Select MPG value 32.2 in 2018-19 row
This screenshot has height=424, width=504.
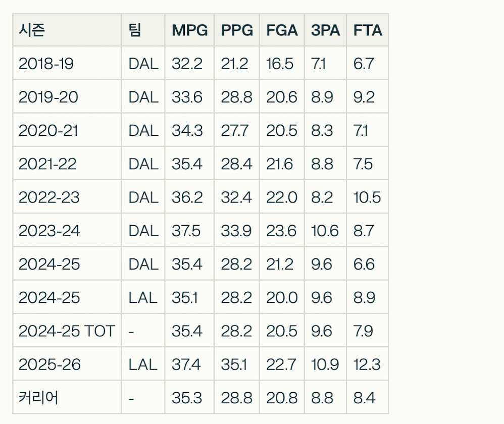click(187, 64)
